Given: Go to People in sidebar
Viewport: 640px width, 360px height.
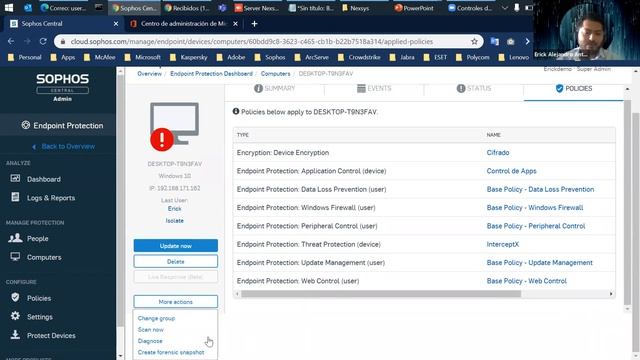Looking at the screenshot, I should point(37,238).
